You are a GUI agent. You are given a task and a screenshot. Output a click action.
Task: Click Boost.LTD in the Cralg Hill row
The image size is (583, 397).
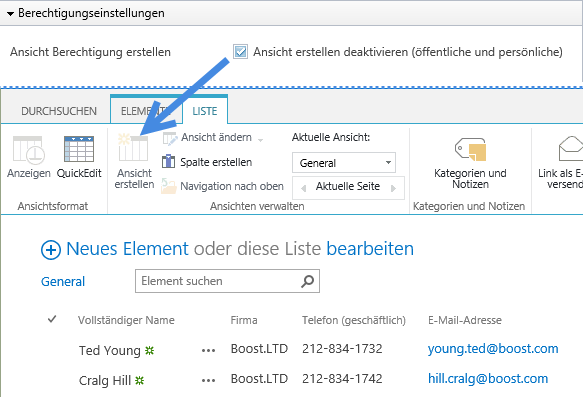coord(259,378)
